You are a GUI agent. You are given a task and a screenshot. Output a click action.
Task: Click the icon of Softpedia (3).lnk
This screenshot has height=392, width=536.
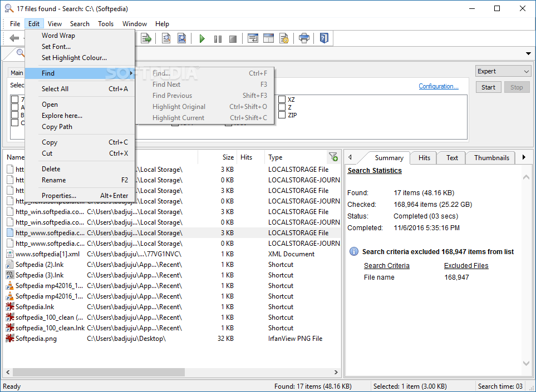pyautogui.click(x=10, y=275)
